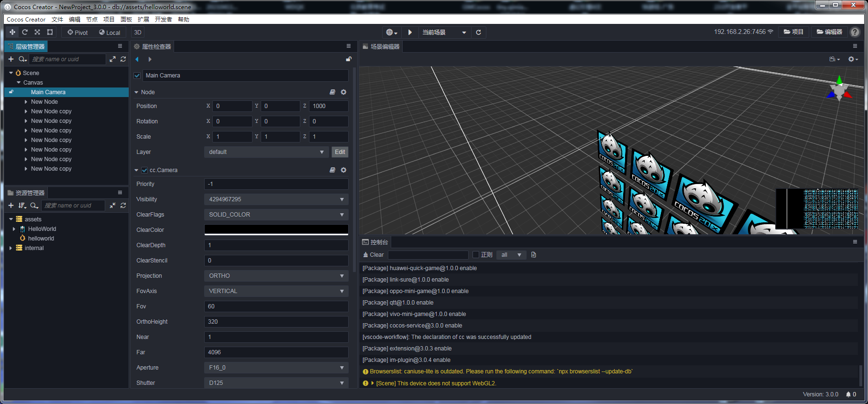This screenshot has width=868, height=404.
Task: Toggle the Main Camera active checkbox
Action: tap(137, 76)
